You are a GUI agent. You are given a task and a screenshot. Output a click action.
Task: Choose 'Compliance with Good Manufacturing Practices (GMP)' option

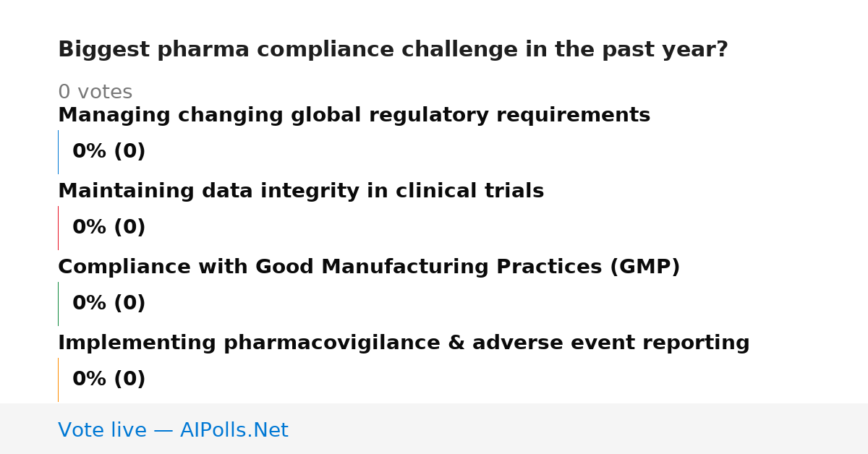(x=369, y=267)
